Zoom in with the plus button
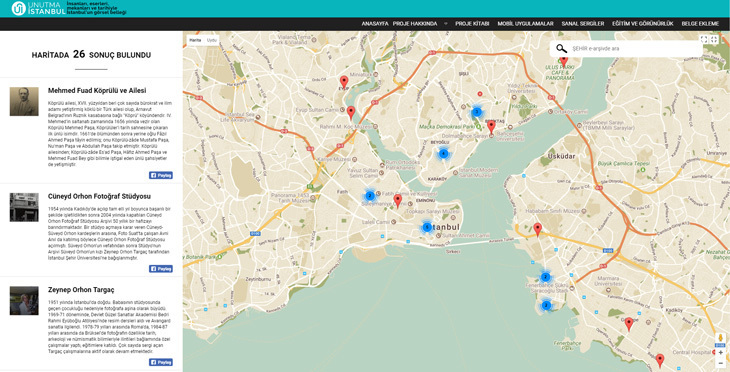Image resolution: width=730 pixels, height=372 pixels. [x=721, y=353]
